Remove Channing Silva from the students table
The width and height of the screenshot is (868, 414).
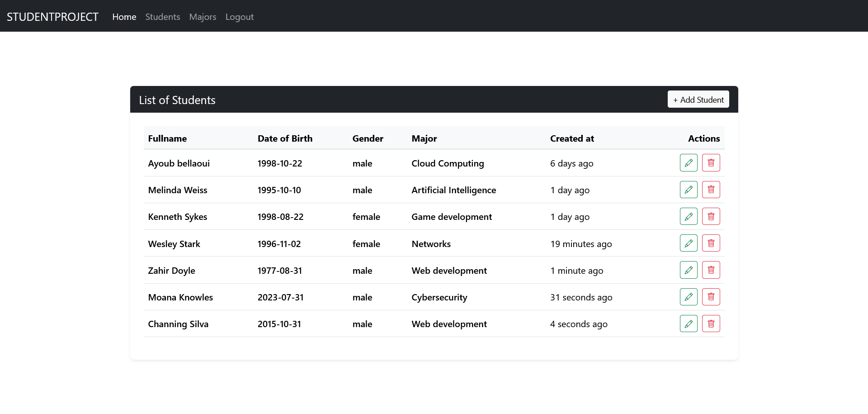(x=711, y=324)
